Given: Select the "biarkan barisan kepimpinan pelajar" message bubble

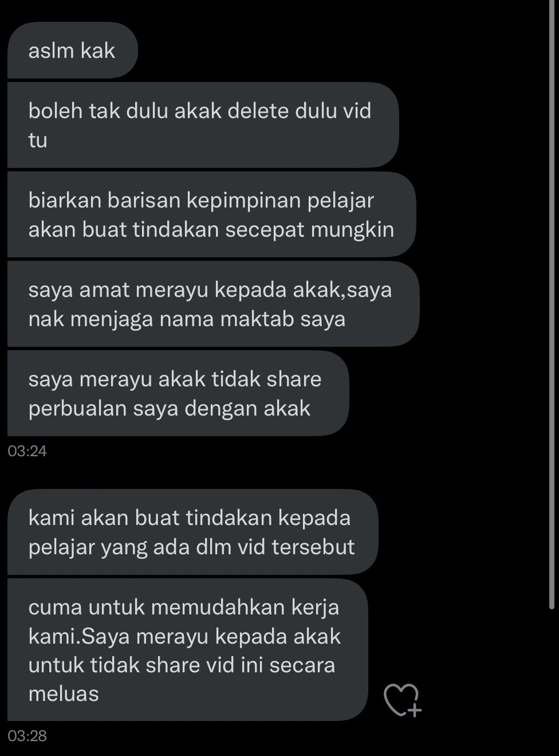Looking at the screenshot, I should tap(211, 214).
